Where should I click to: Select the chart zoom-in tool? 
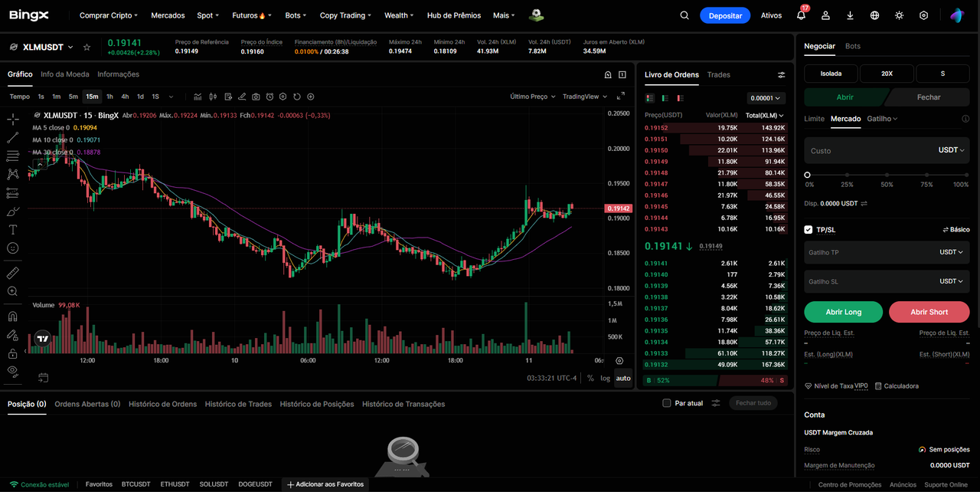click(12, 291)
